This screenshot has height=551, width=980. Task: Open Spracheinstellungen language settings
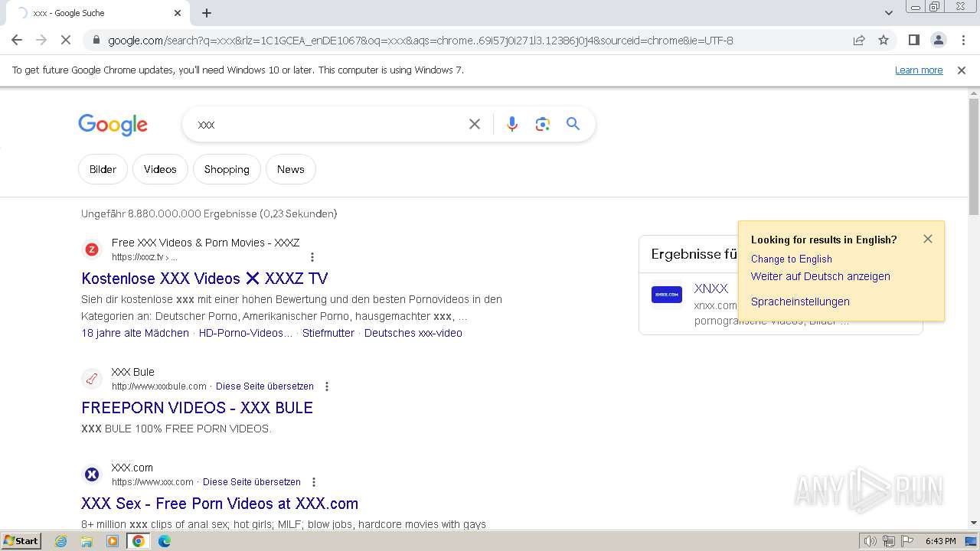click(800, 302)
